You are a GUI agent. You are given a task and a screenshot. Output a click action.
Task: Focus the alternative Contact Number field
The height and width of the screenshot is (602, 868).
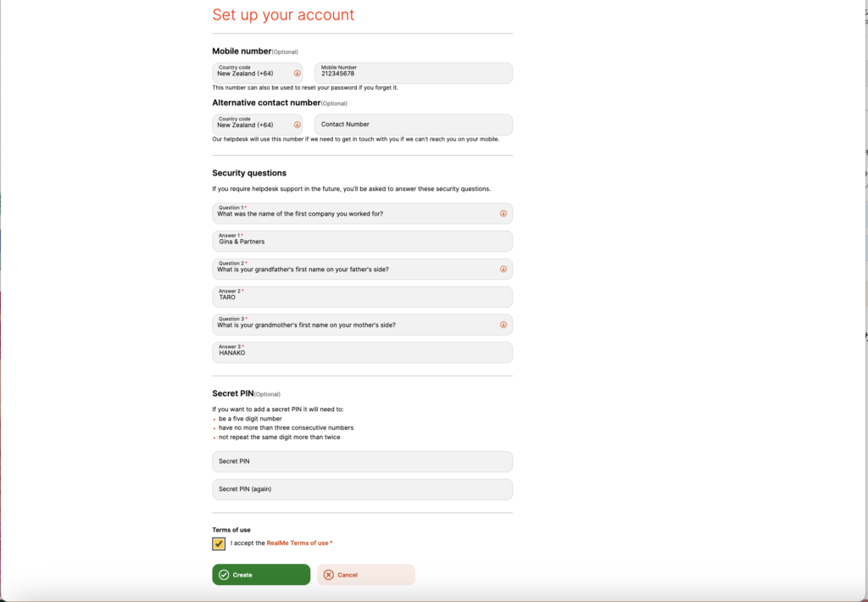point(413,125)
